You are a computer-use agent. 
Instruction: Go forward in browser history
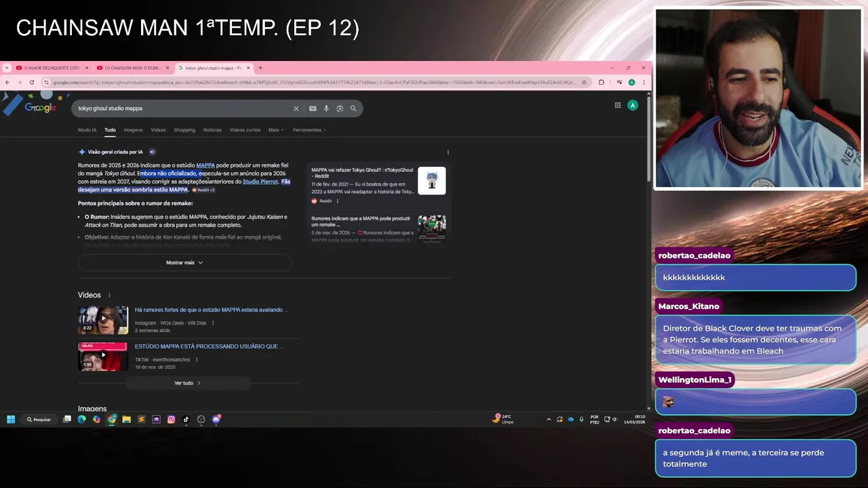20,82
